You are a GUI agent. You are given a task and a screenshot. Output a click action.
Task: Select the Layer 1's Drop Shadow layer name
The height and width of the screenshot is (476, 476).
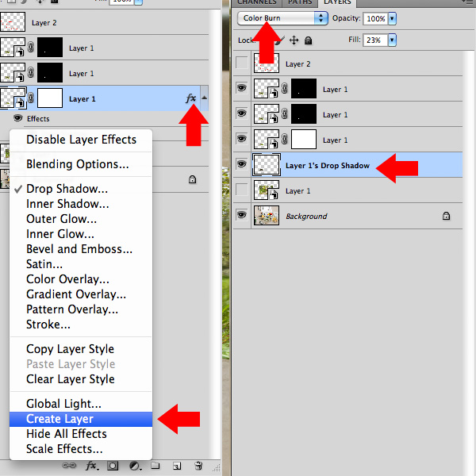coord(327,166)
